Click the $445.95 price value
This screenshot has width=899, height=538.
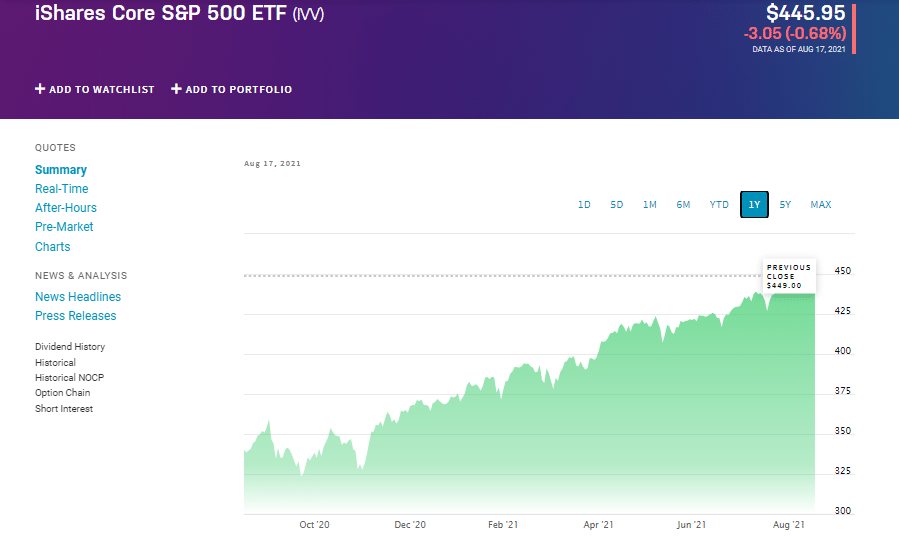click(x=806, y=13)
